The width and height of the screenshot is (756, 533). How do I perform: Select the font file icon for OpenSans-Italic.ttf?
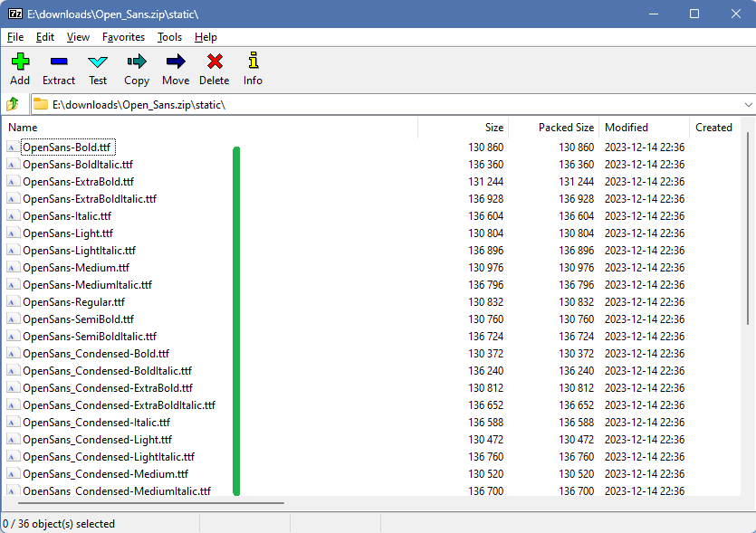click(13, 216)
